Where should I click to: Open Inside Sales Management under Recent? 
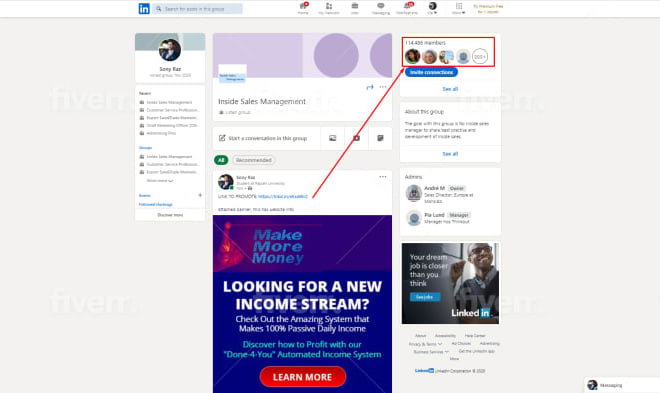pos(169,102)
